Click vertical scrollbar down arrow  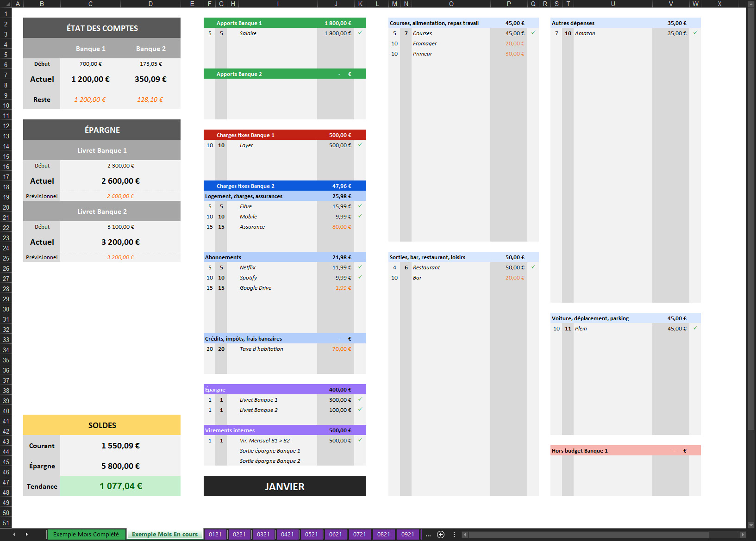(x=751, y=525)
